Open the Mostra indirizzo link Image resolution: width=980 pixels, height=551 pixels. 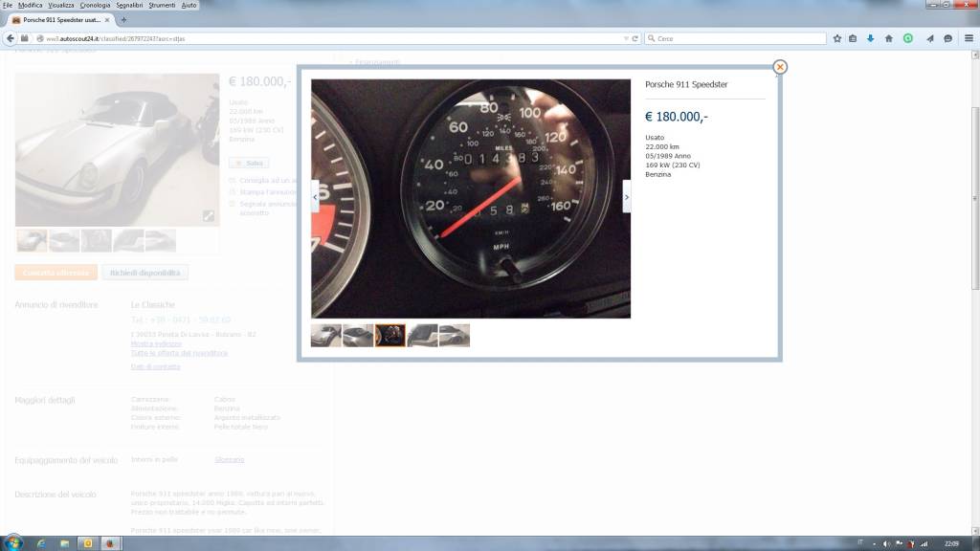pyautogui.click(x=156, y=343)
